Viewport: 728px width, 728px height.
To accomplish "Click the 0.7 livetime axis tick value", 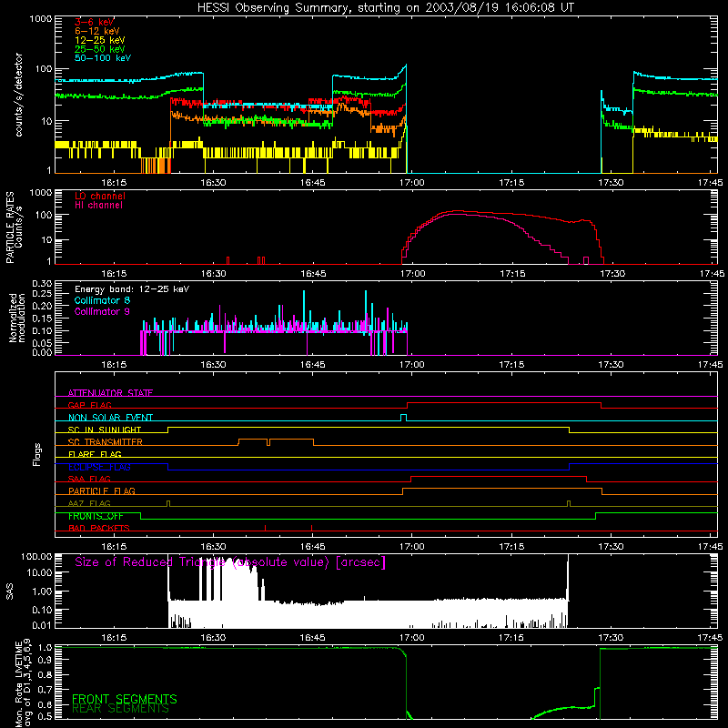I will tap(45, 691).
